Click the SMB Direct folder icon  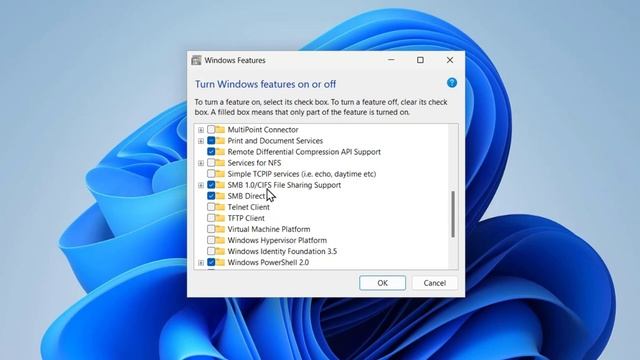click(x=220, y=196)
